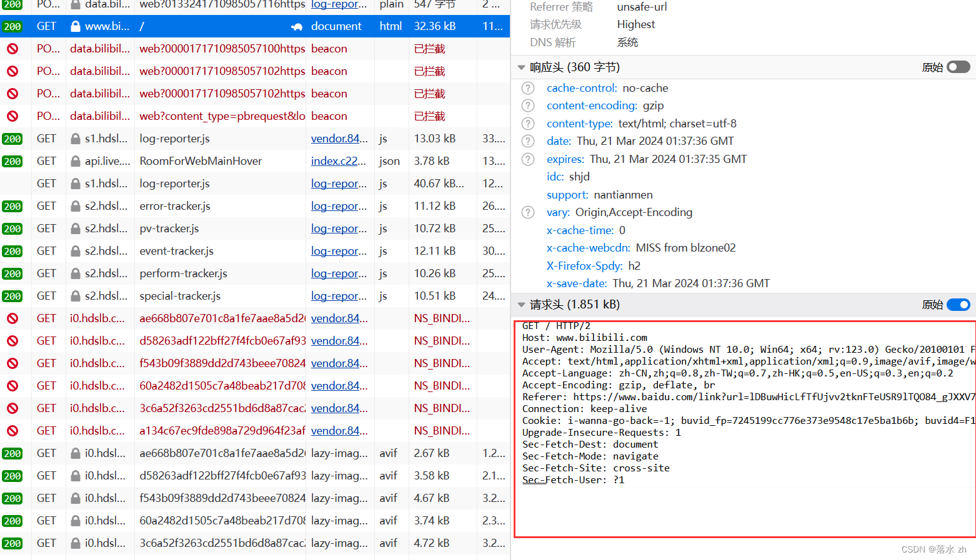976x560 pixels.
Task: Click the idc: shjd header line
Action: click(568, 177)
